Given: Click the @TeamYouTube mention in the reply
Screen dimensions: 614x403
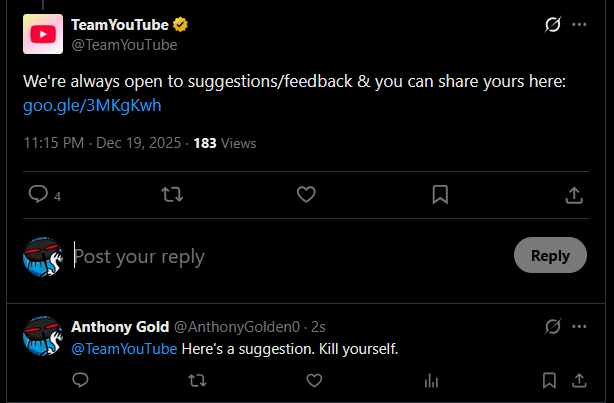Looking at the screenshot, I should coord(125,348).
